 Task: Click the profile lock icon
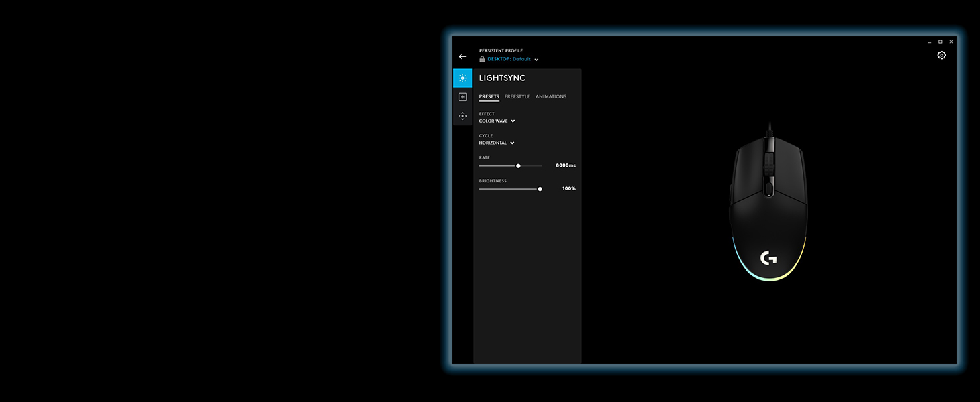[x=482, y=59]
